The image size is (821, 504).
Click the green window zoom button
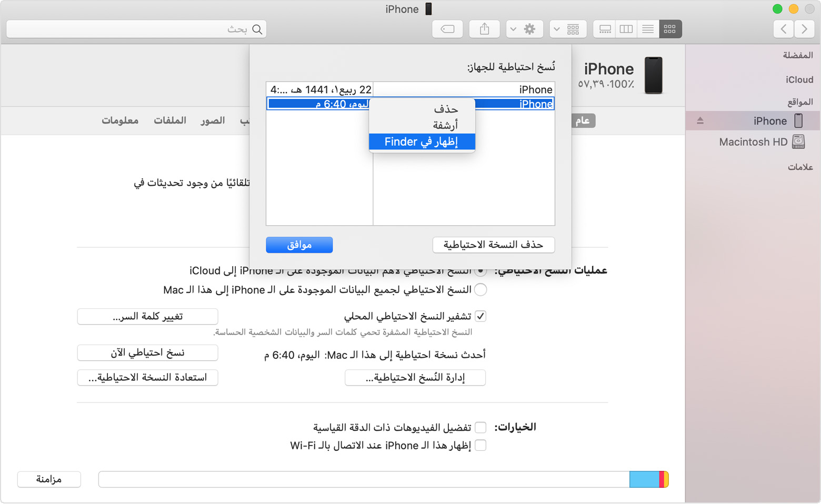777,9
